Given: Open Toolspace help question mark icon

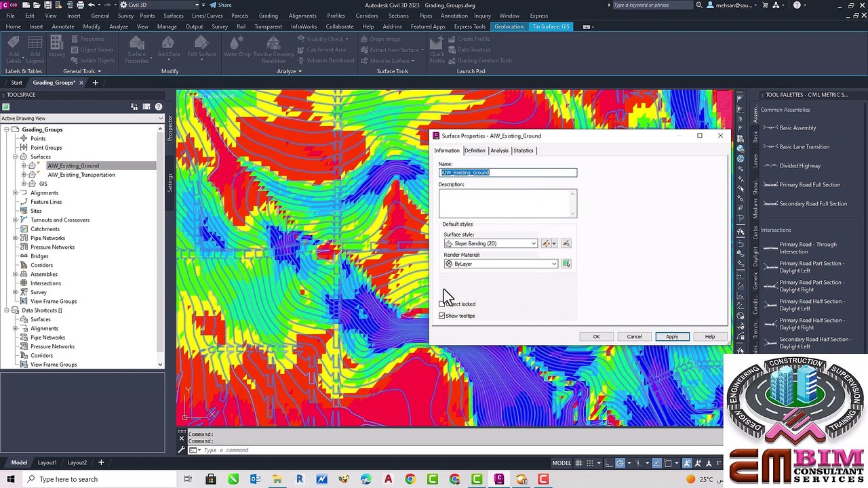Looking at the screenshot, I should click(158, 106).
